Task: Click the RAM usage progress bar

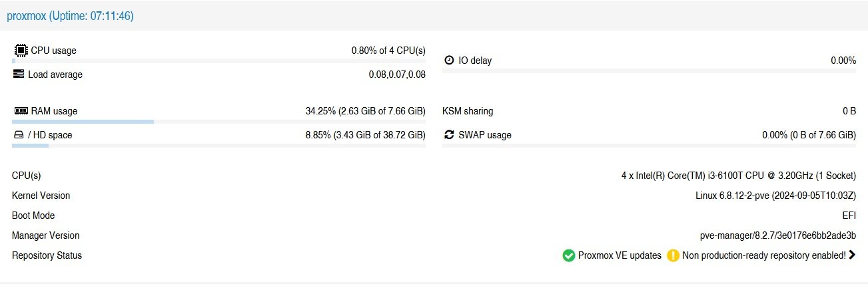Action: (218, 122)
